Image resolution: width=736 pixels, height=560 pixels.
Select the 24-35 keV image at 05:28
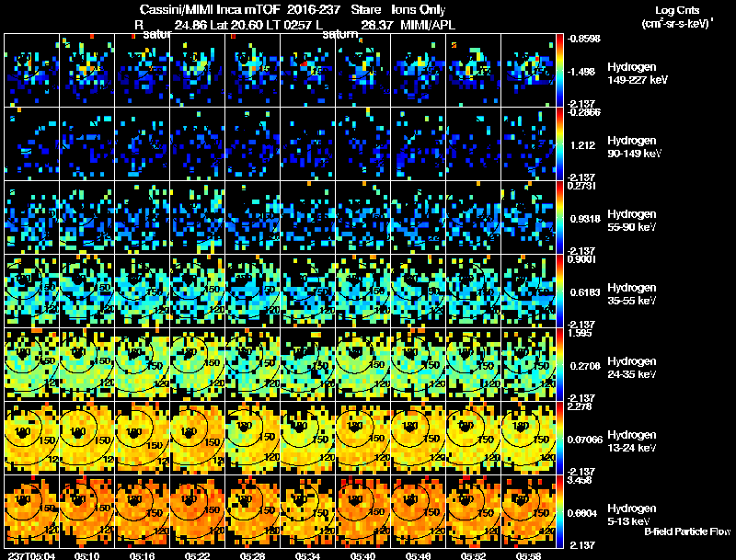click(252, 365)
